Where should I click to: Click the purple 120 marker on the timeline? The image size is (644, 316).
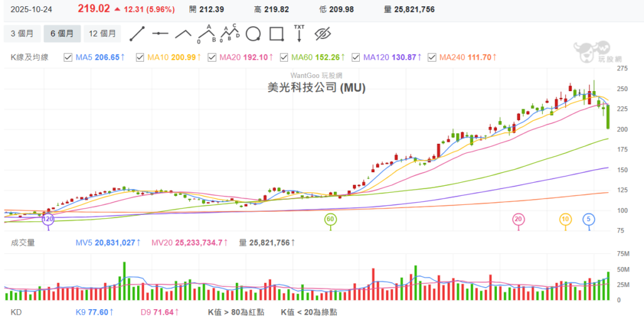[x=48, y=219]
